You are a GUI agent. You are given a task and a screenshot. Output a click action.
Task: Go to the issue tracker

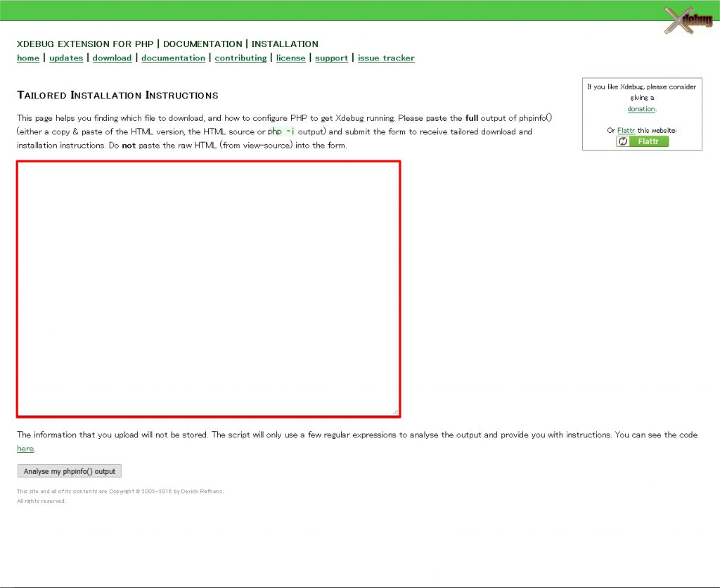coord(386,58)
